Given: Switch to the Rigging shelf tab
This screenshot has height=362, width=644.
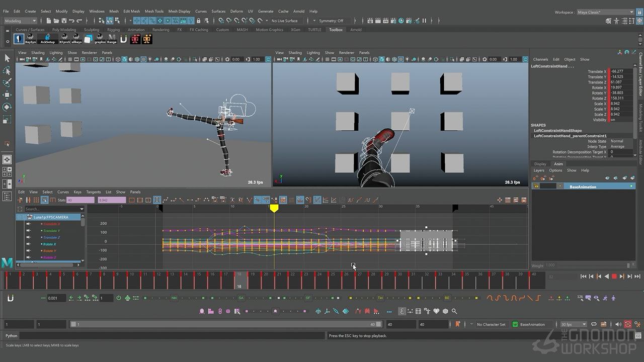Looking at the screenshot, I should click(x=113, y=30).
